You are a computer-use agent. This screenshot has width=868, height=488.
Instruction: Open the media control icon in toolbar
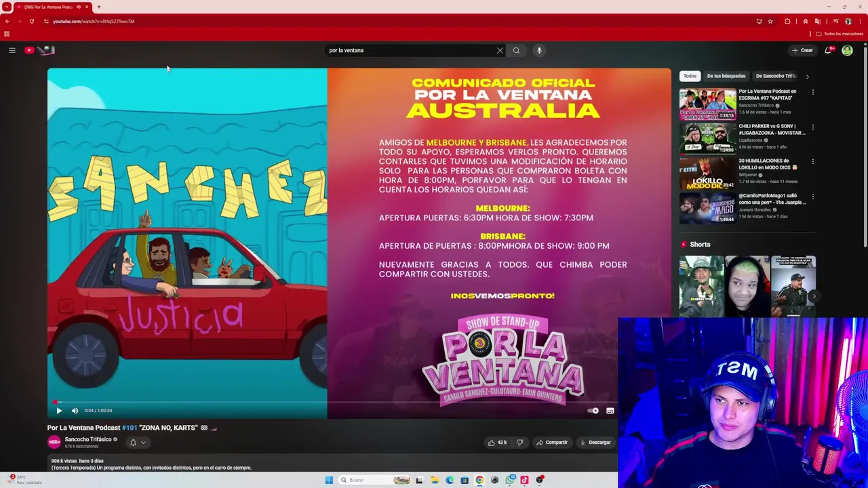(x=836, y=21)
